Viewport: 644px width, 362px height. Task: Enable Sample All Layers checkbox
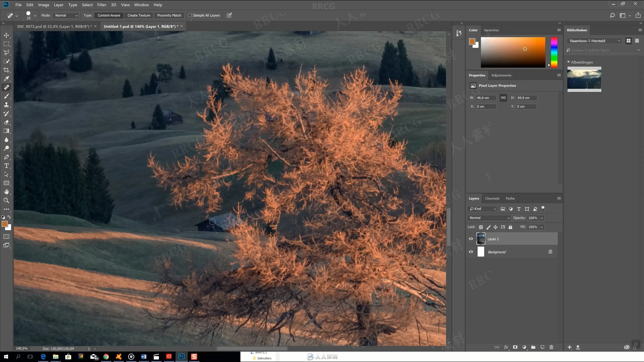coord(190,15)
